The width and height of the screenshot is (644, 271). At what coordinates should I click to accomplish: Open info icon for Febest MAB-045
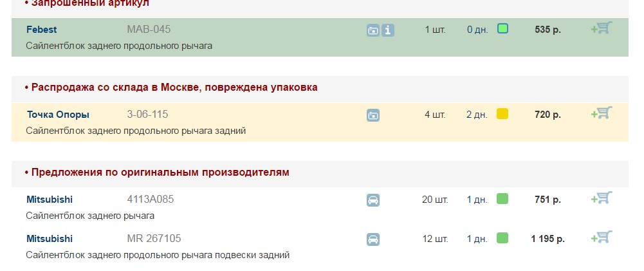[388, 30]
